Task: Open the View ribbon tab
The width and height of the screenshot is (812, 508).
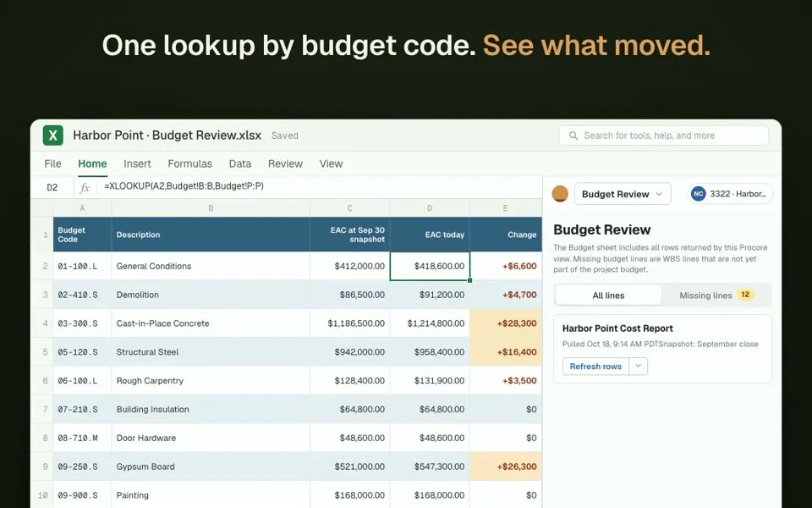Action: [331, 163]
